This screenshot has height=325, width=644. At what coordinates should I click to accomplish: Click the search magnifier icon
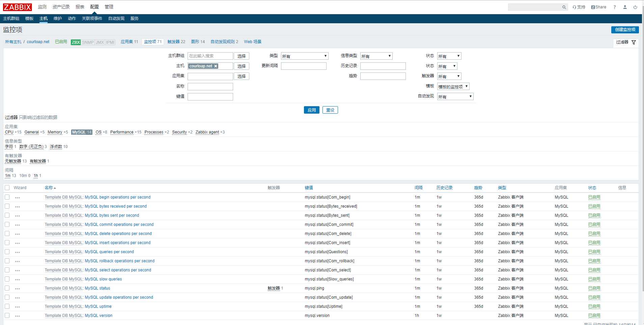click(564, 7)
